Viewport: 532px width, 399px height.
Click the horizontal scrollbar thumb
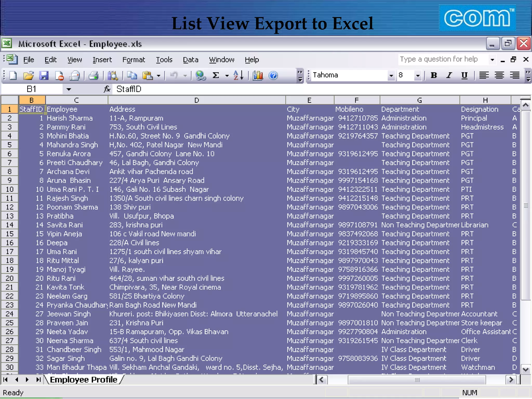[x=417, y=380]
